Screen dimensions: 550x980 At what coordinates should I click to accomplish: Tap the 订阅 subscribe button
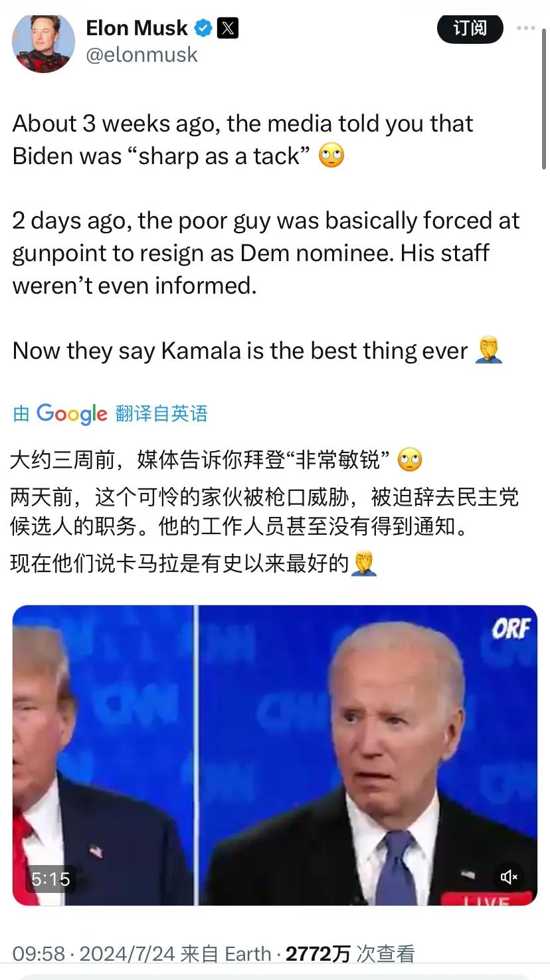point(470,28)
